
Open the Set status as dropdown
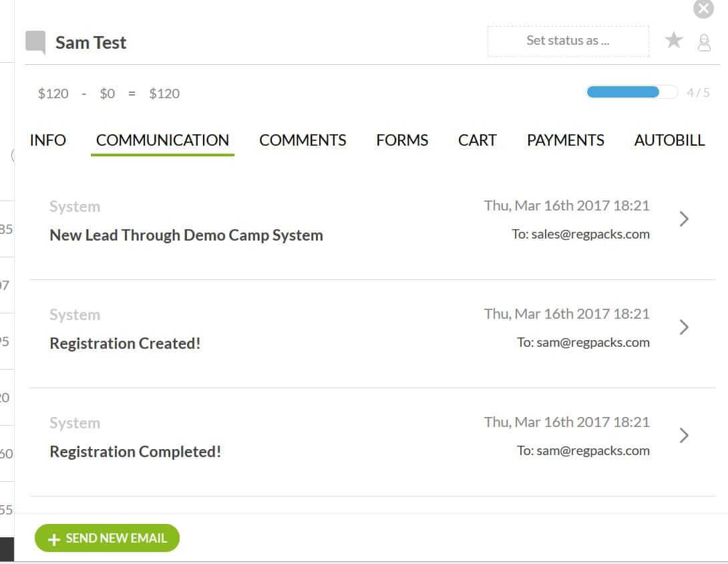click(568, 41)
